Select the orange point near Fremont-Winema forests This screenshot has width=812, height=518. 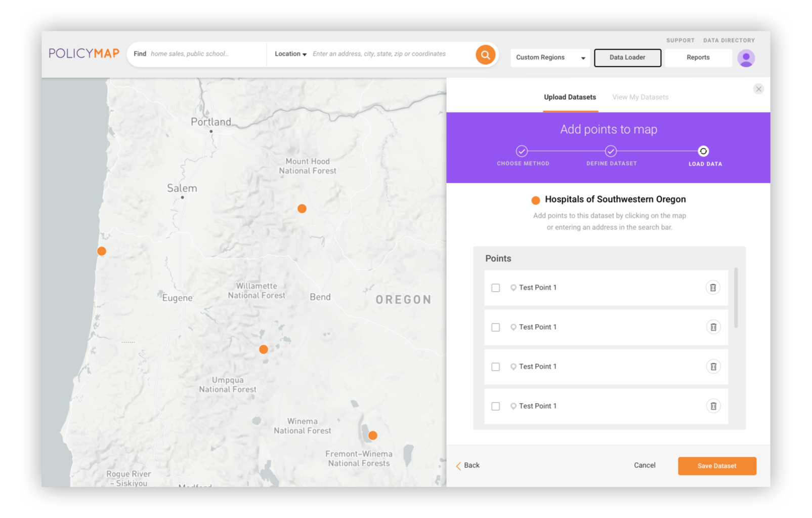tap(373, 435)
